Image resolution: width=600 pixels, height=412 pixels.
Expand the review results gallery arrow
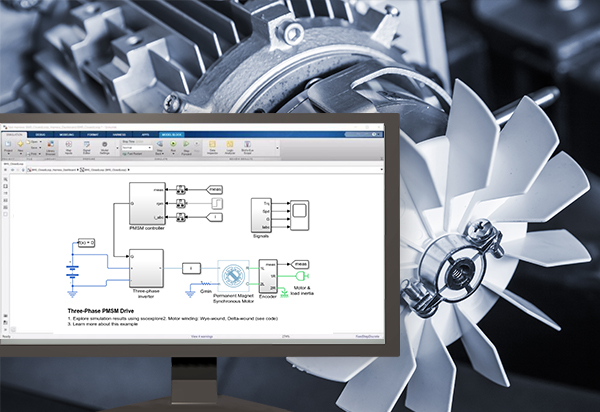[x=277, y=148]
